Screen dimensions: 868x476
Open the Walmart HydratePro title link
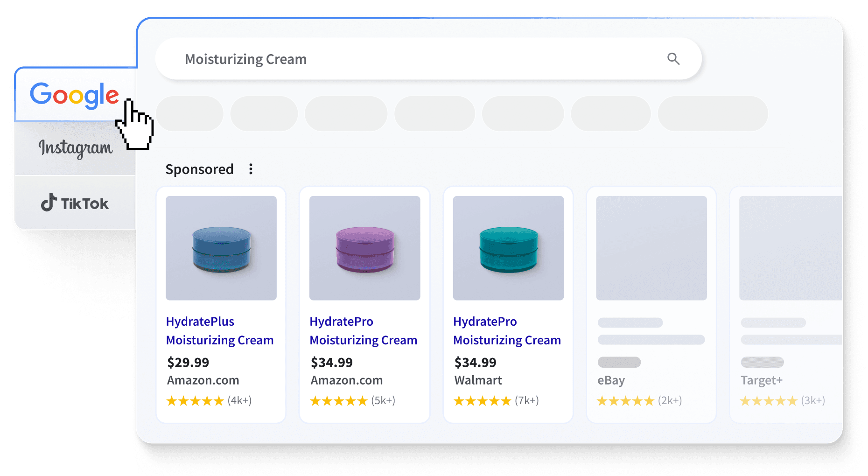pos(507,331)
